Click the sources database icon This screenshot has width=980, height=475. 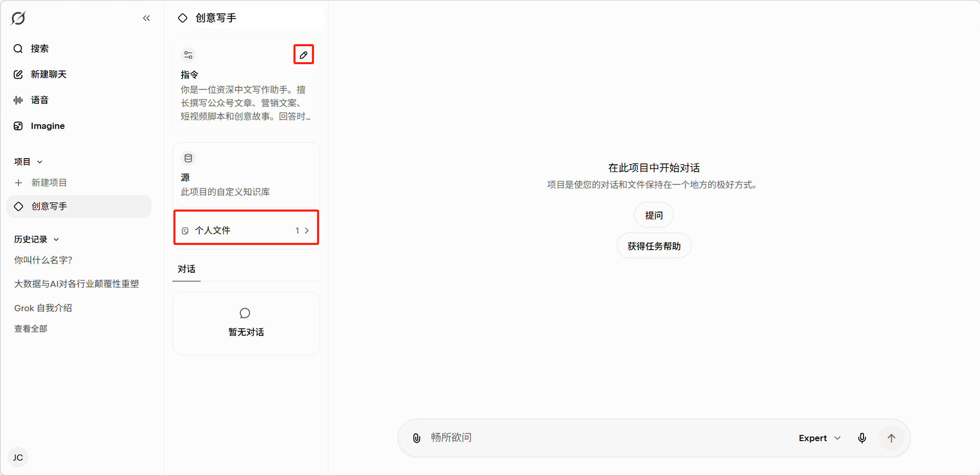tap(188, 158)
